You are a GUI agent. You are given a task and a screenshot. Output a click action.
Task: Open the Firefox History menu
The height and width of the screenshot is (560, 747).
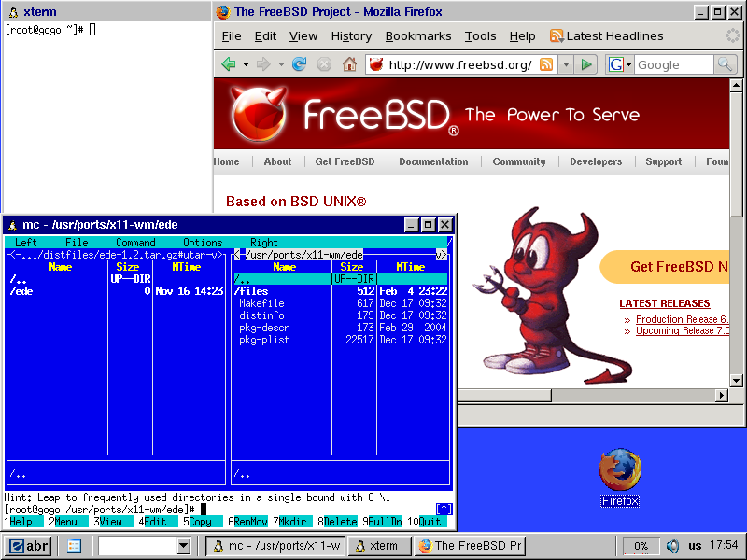pos(352,36)
